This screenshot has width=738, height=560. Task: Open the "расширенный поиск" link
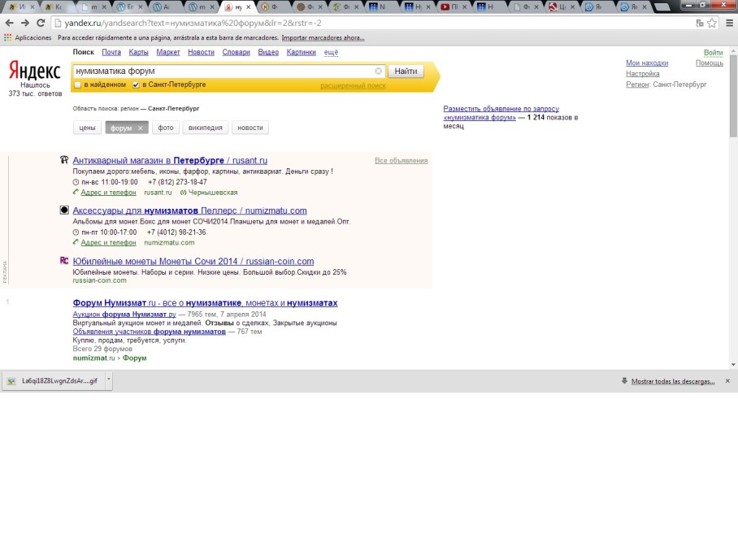coord(352,85)
